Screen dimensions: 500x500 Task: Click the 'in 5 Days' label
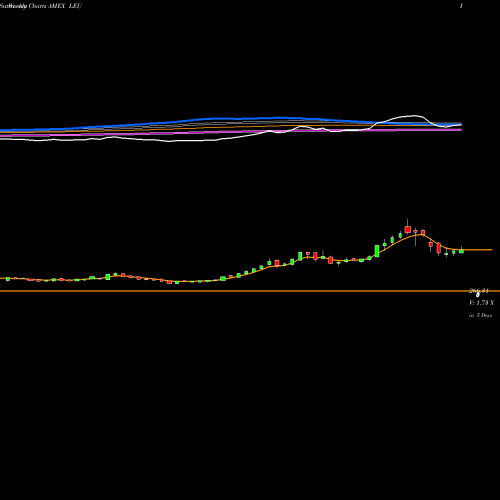480,315
